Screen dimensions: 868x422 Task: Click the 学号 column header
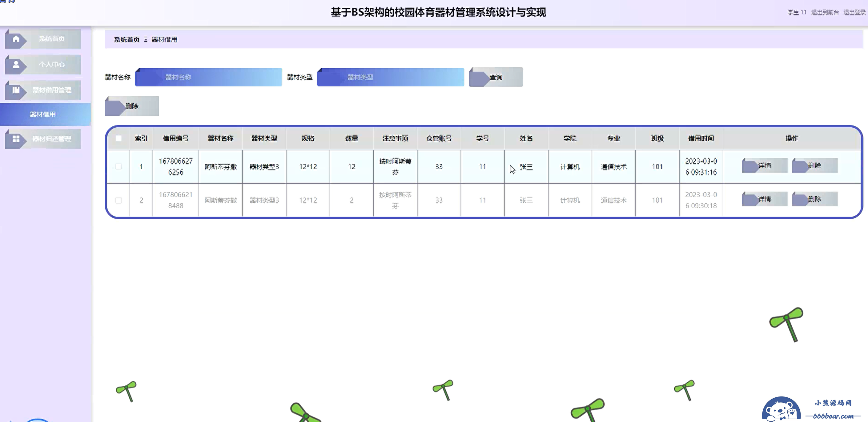483,138
